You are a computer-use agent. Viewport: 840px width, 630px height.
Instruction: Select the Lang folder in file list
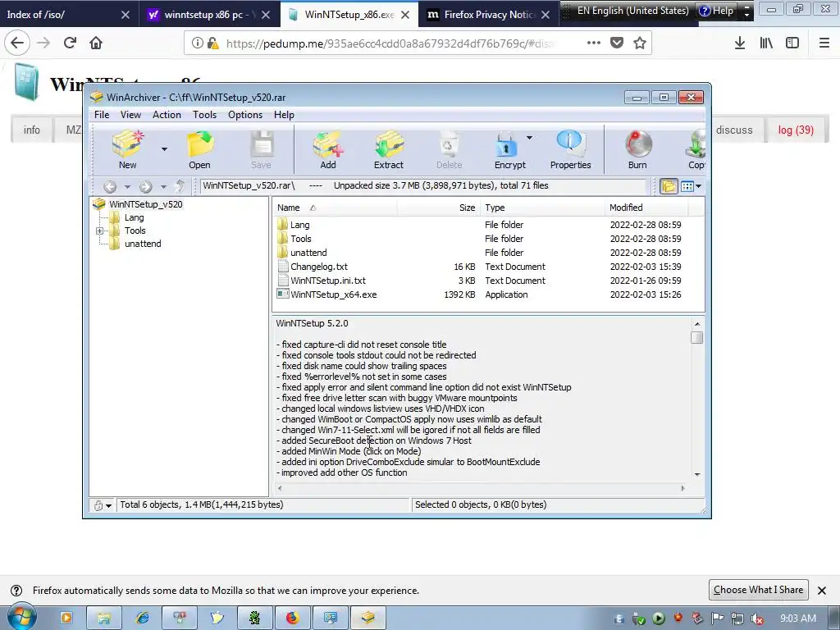coord(299,225)
